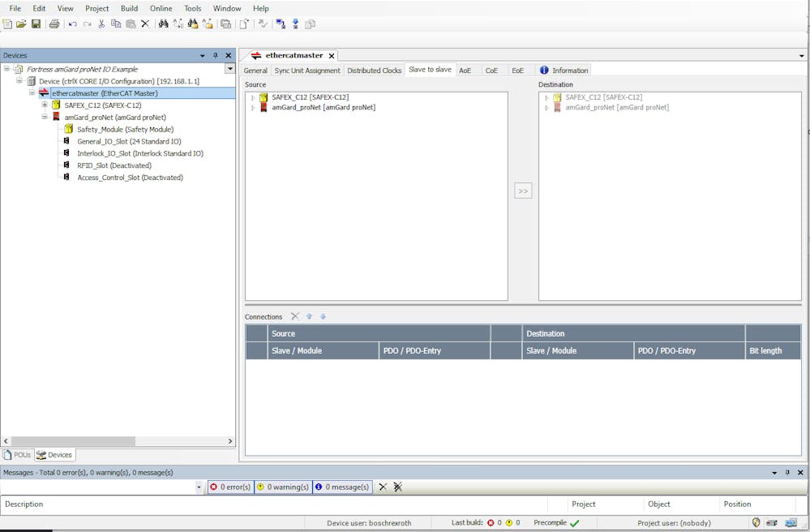Screen dimensions: 810x532
Task: Pin the Devices panel
Action: coord(216,55)
